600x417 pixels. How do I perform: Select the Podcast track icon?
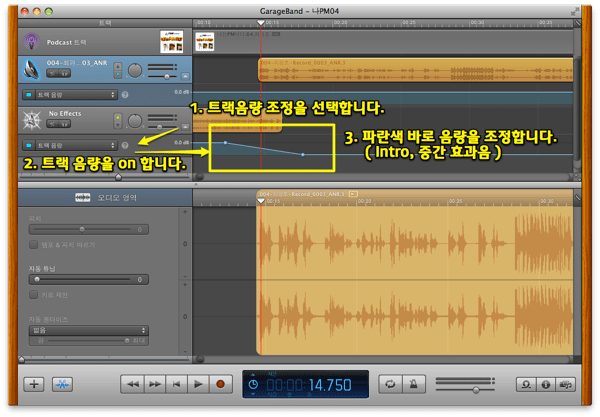[31, 41]
